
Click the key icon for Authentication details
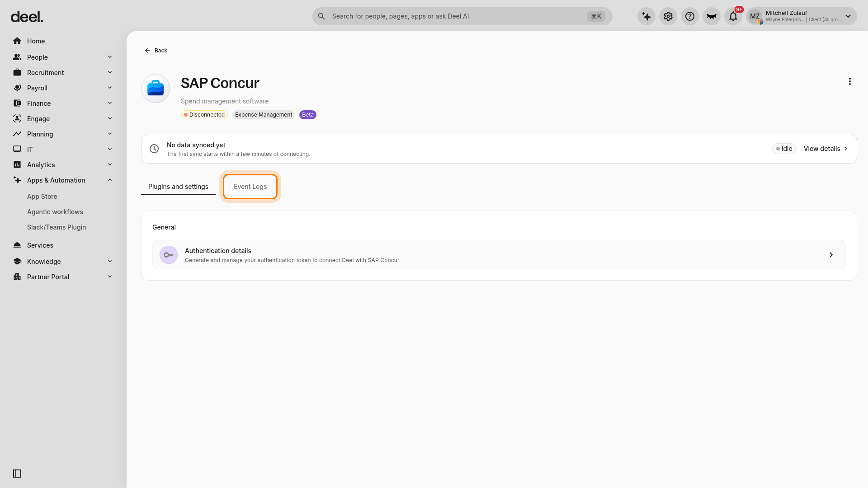pos(169,255)
